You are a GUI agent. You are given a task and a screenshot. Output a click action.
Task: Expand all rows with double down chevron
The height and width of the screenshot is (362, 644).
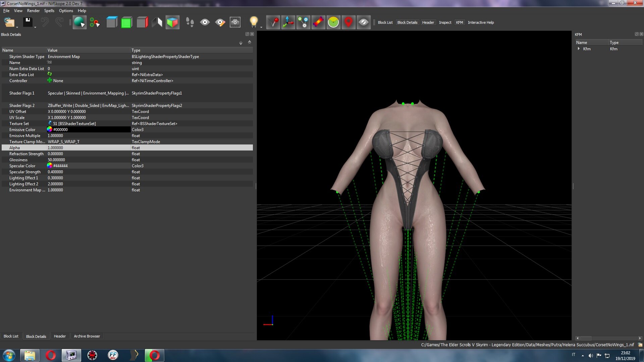[x=240, y=43]
